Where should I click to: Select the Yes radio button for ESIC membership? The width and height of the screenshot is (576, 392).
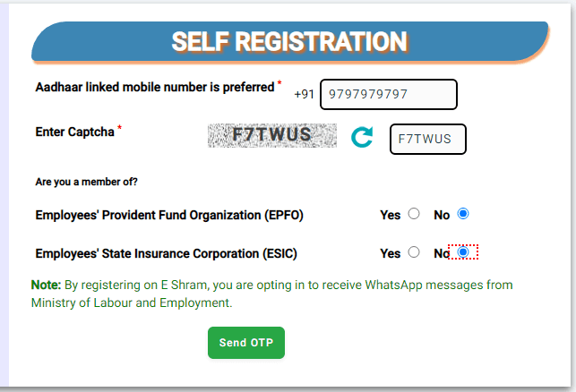414,252
